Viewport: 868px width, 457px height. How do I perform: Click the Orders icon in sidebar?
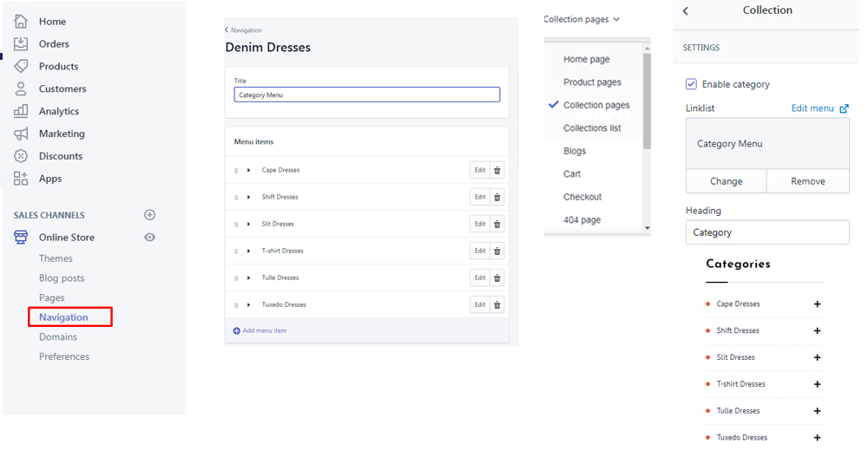21,43
